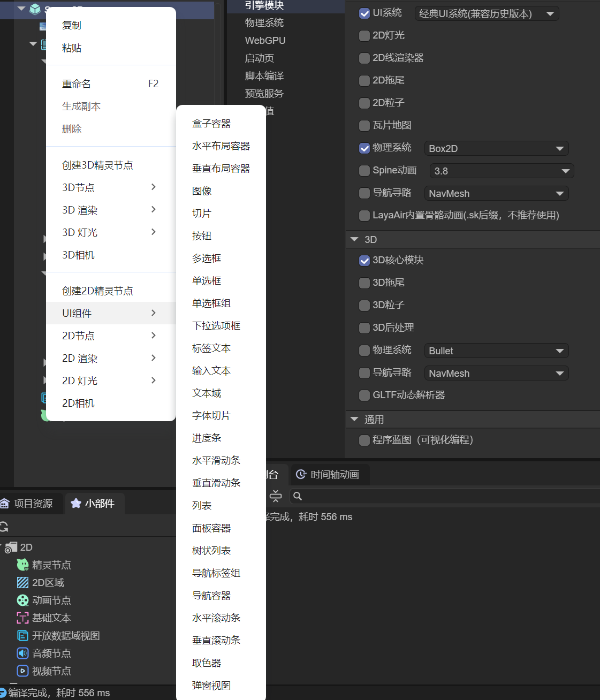This screenshot has height=700, width=600.
Task: Click the 视频节点 play icon
Action: (x=22, y=671)
